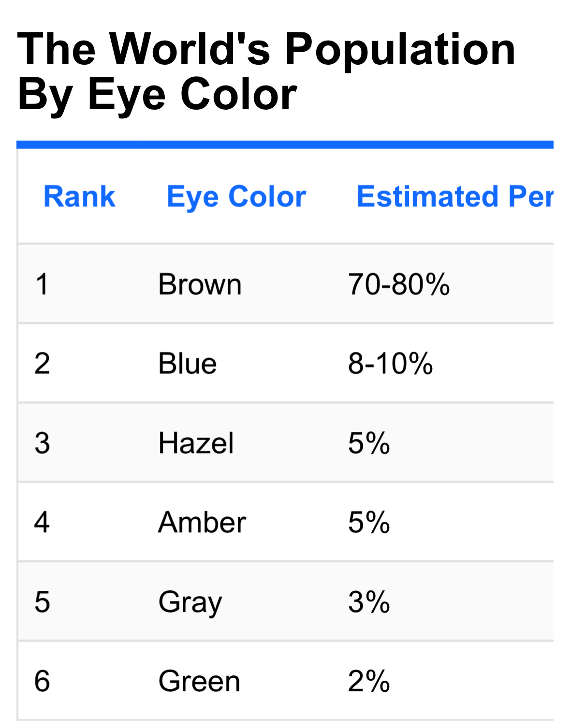Click the page title text

click(x=266, y=71)
